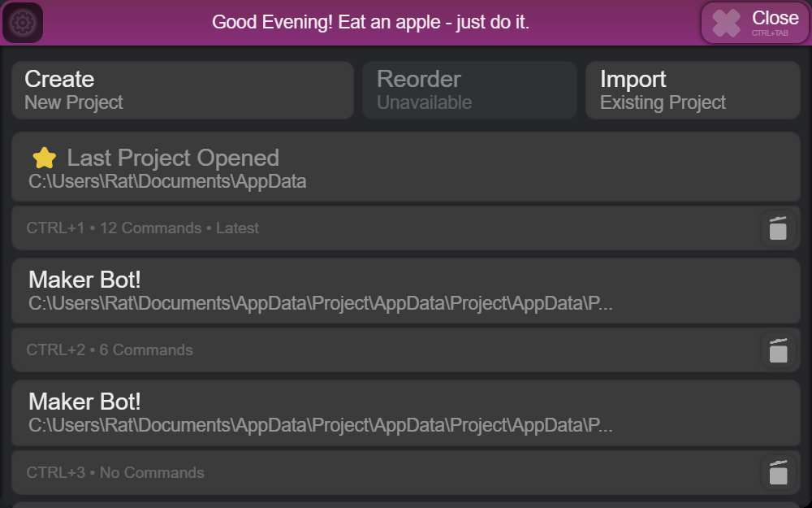
Task: Delete the Last Project Opened entry with trash icon
Action: point(778,228)
